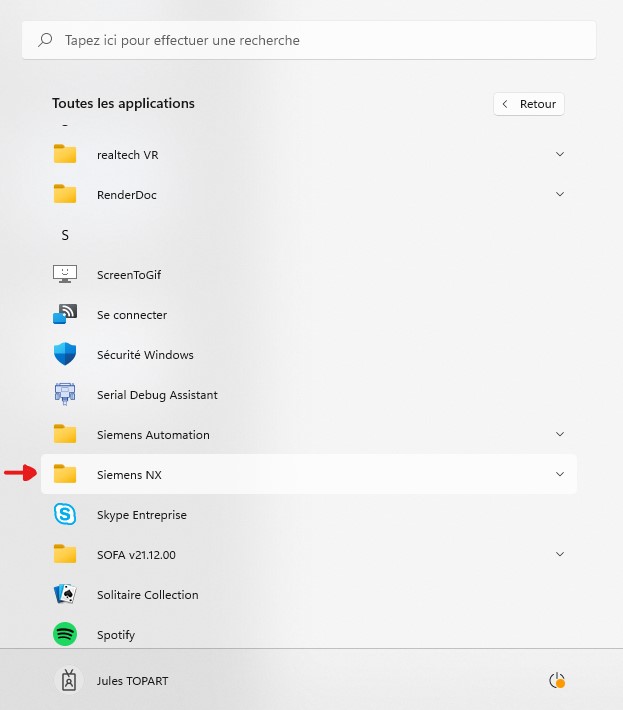This screenshot has width=623, height=710.
Task: Select the Siemens NX folder entry
Action: pos(309,474)
